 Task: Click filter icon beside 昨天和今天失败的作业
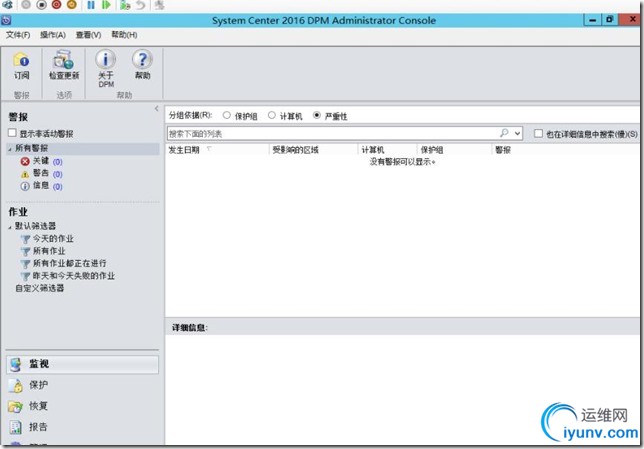pyautogui.click(x=25, y=276)
